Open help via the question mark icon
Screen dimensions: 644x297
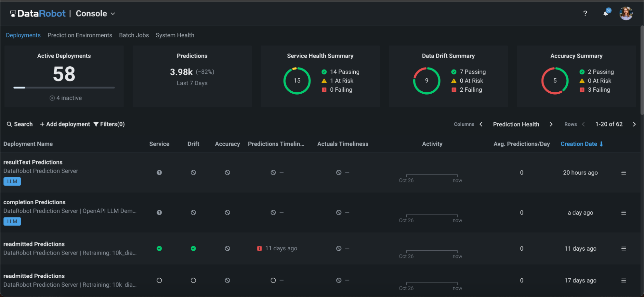pyautogui.click(x=585, y=13)
